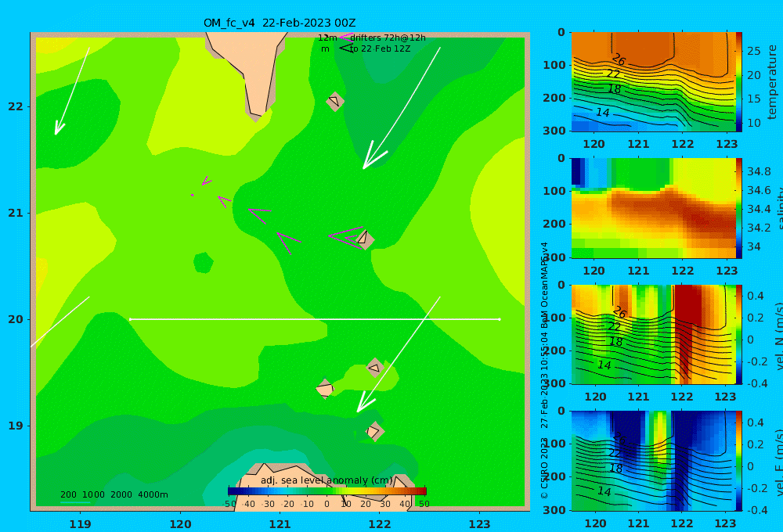This screenshot has width=783, height=532.
Task: Click the dark green closed contour near 120.2E 20.5N
Action: coord(204,263)
